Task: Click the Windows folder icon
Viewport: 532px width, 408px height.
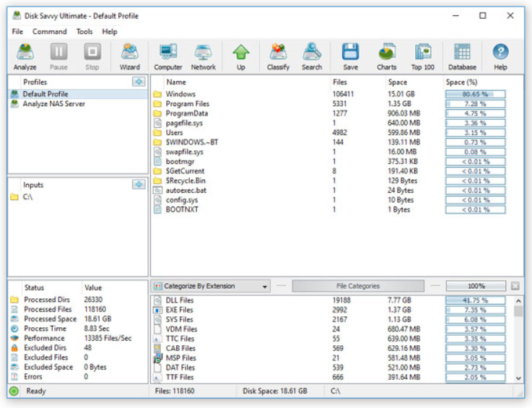Action: pos(157,94)
